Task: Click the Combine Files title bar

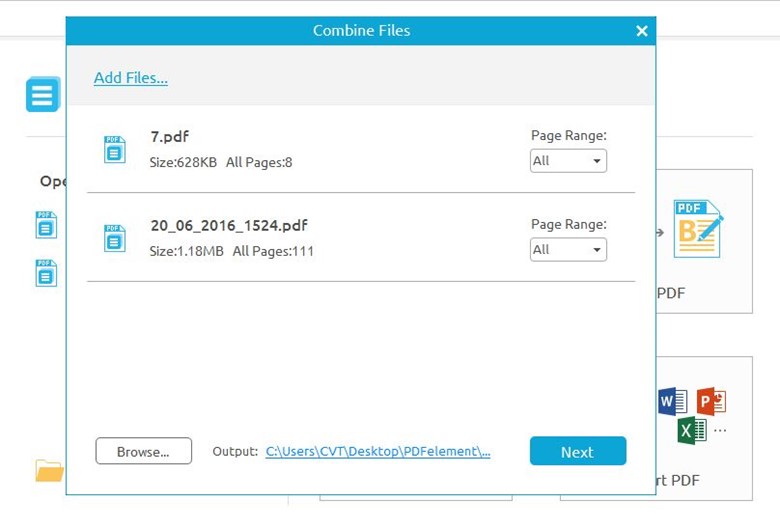Action: coord(361,31)
